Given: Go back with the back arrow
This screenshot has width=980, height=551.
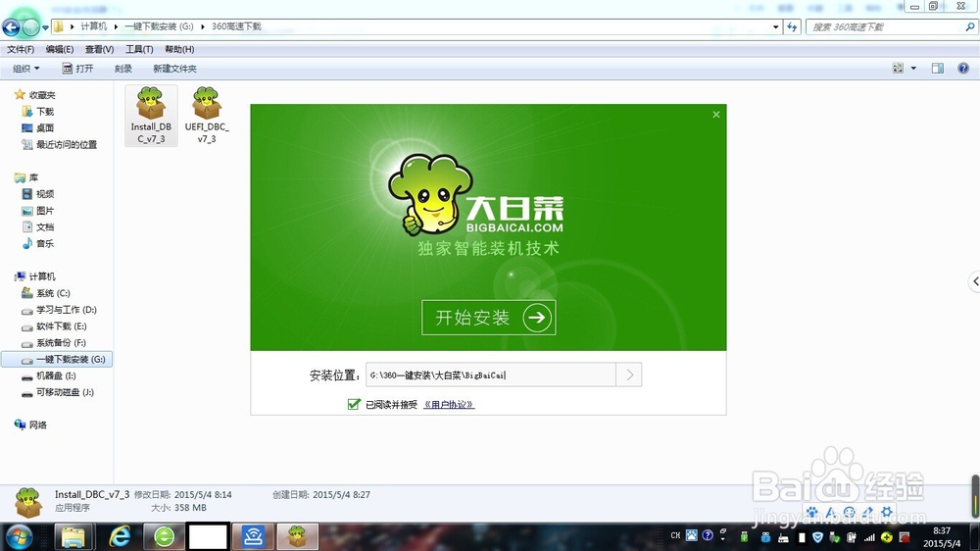Looking at the screenshot, I should pyautogui.click(x=11, y=26).
